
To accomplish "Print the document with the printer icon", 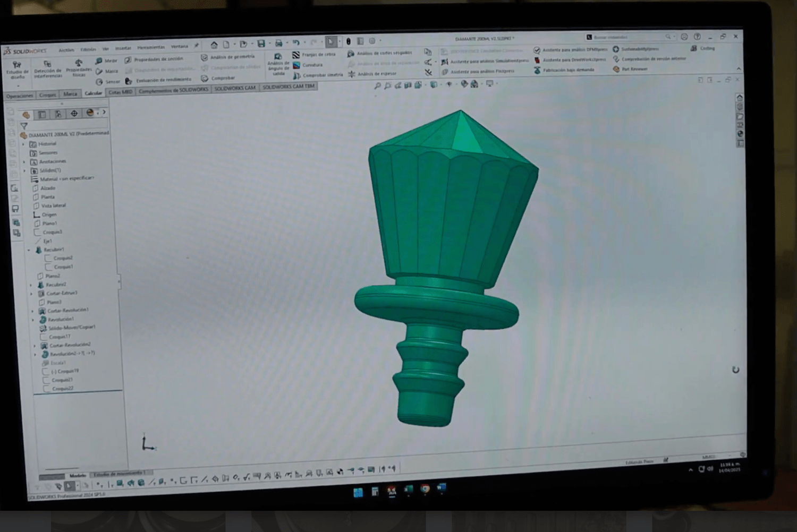I will coord(278,43).
